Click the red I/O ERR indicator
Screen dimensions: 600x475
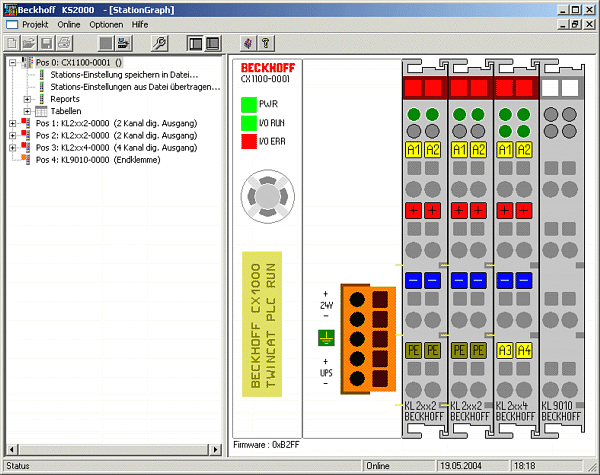coord(248,141)
